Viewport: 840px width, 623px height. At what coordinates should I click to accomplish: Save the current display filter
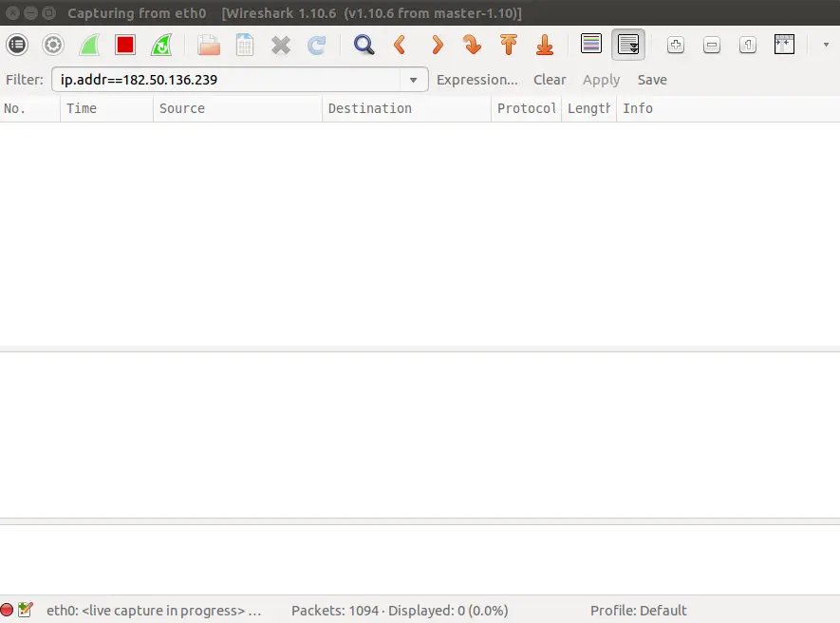[652, 80]
